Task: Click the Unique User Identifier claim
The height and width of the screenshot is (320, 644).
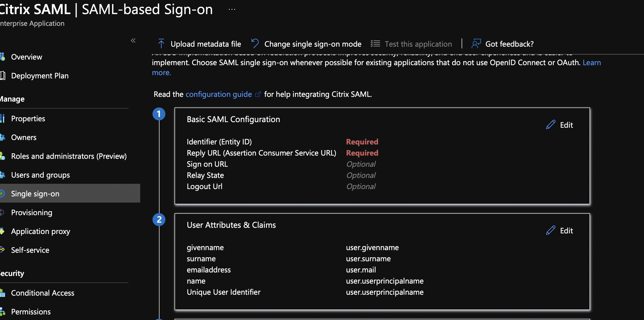Action: (x=223, y=292)
